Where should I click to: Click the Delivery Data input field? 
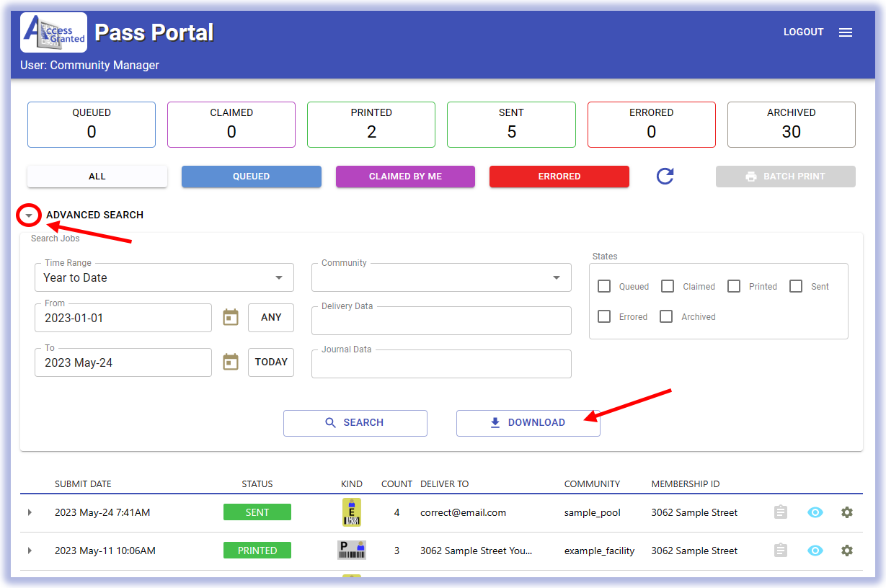[x=441, y=321]
